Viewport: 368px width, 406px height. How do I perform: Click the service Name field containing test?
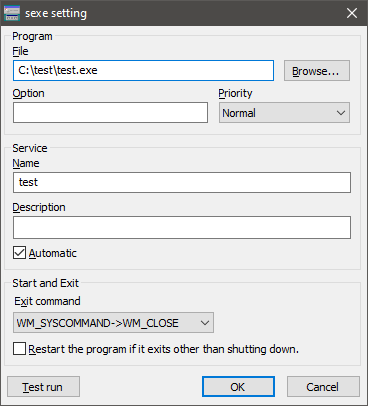point(182,182)
